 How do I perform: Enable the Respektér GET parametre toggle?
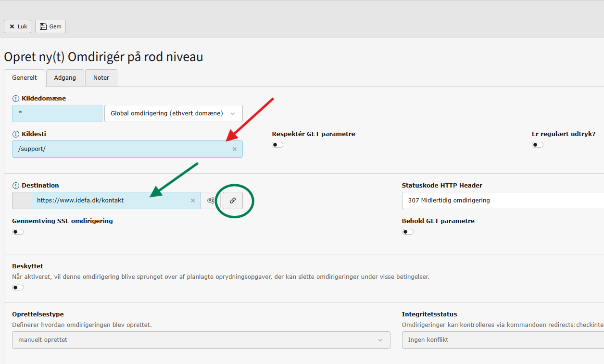point(277,145)
